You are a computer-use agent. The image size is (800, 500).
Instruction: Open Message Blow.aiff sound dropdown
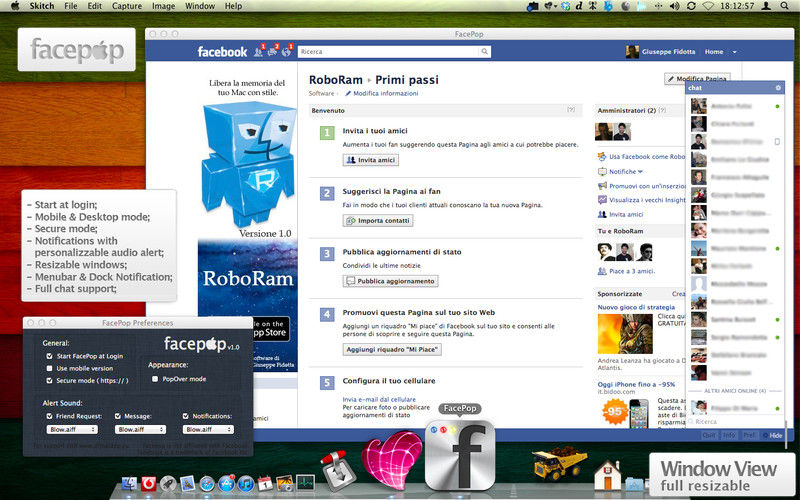(140, 430)
